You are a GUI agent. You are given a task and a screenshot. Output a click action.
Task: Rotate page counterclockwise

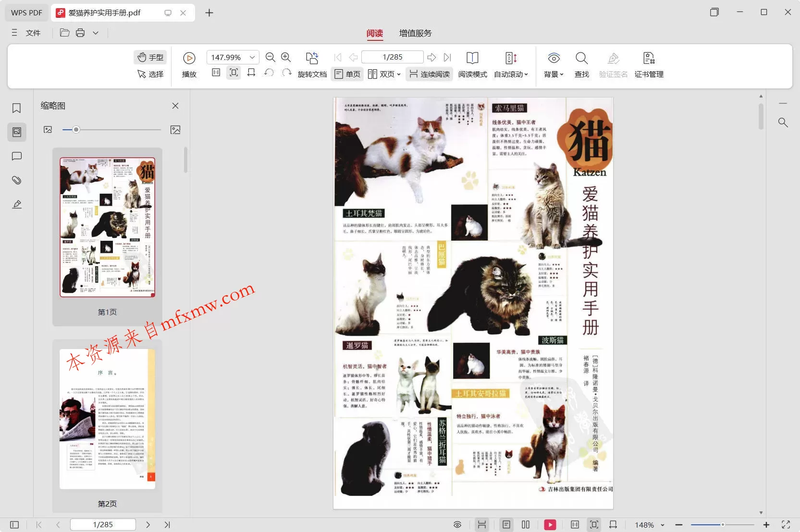(269, 73)
